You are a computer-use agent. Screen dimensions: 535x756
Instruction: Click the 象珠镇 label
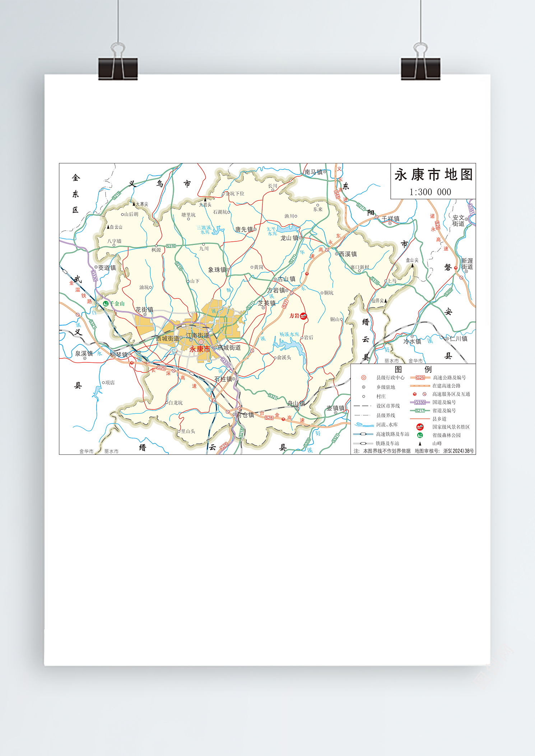pos(217,270)
